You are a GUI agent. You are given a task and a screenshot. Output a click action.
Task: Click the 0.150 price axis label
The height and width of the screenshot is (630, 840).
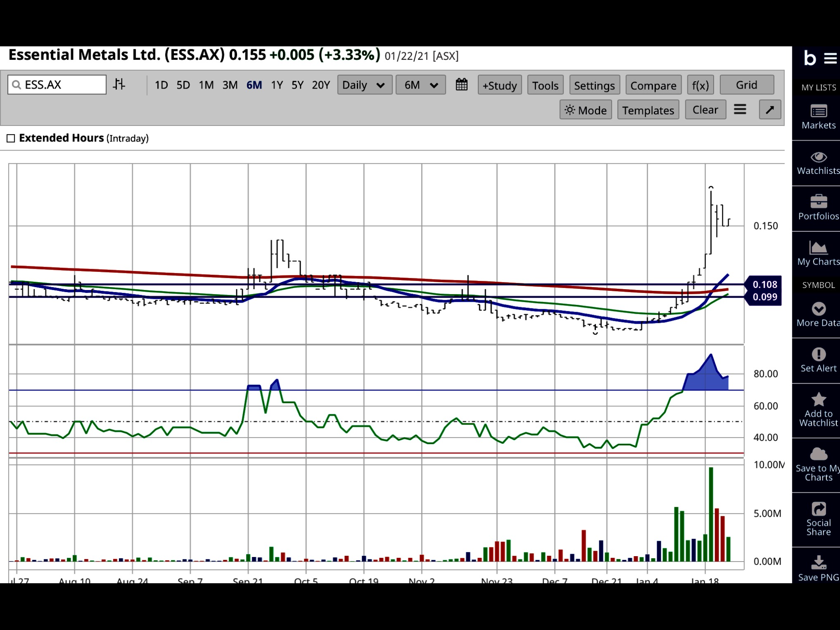(x=765, y=226)
